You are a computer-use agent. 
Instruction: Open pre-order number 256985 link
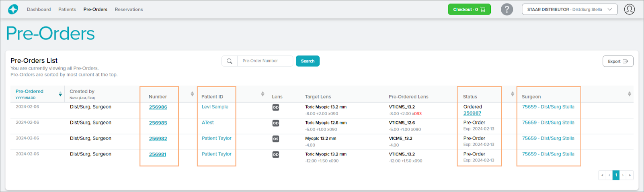pos(158,123)
